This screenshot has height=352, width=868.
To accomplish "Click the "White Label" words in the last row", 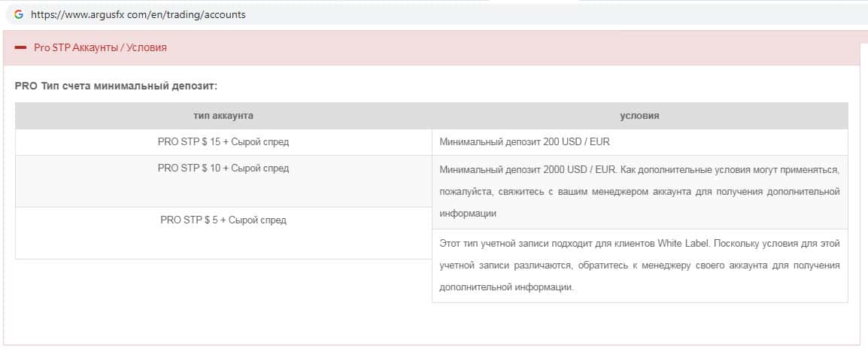I will click(x=683, y=243).
